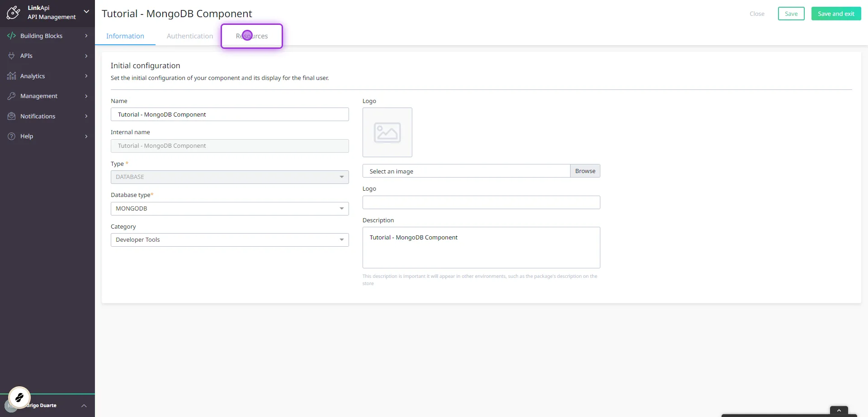Expand the Building Blocks menu chevron
868x417 pixels.
tap(86, 36)
